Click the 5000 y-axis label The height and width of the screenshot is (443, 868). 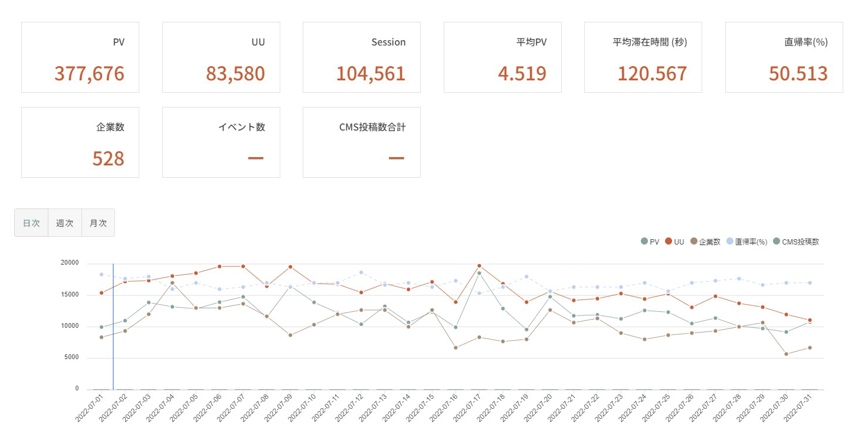click(x=71, y=357)
